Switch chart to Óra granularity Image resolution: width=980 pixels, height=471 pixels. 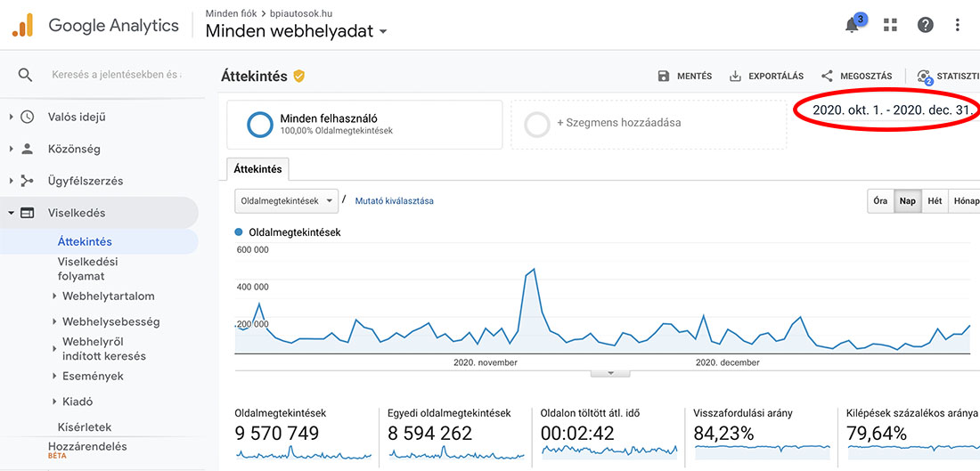click(x=880, y=201)
